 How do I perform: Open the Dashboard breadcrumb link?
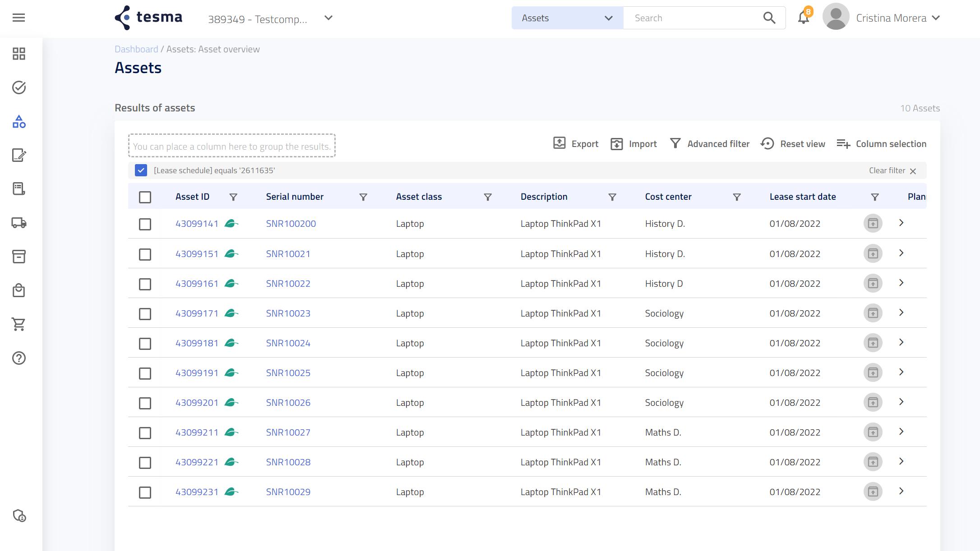[136, 49]
